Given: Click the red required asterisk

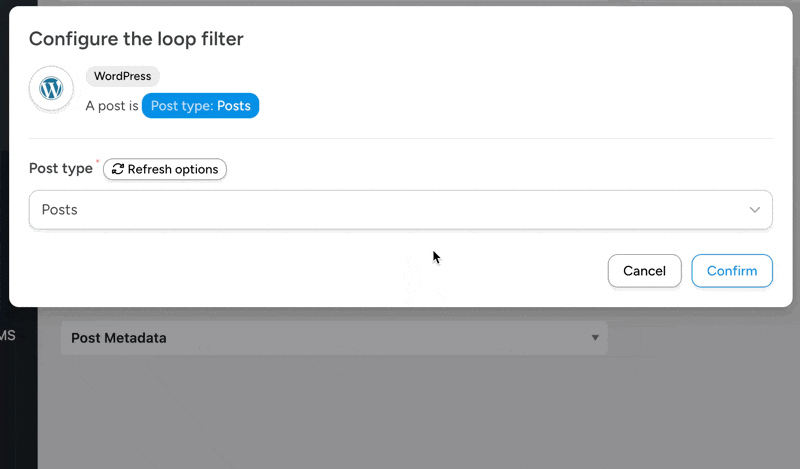Looking at the screenshot, I should (97, 162).
